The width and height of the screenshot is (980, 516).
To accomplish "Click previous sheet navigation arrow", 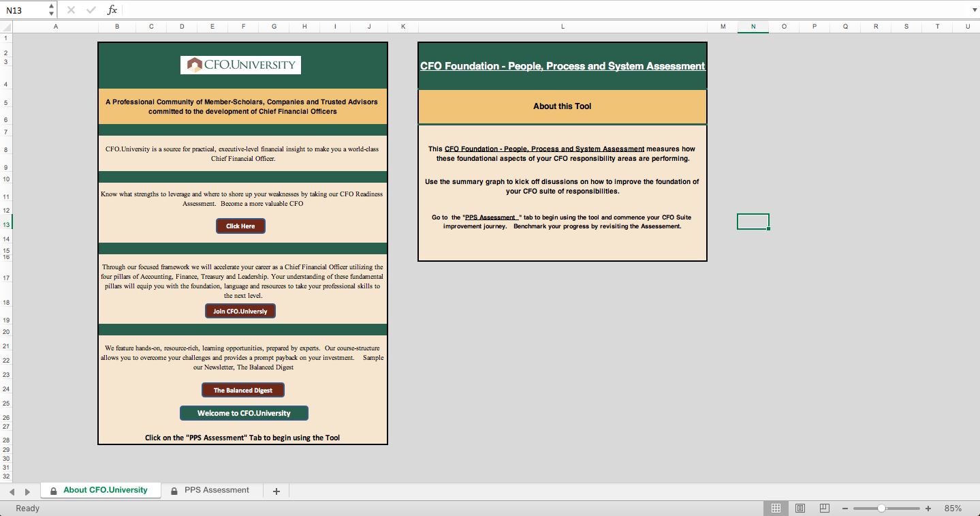I will pyautogui.click(x=12, y=491).
